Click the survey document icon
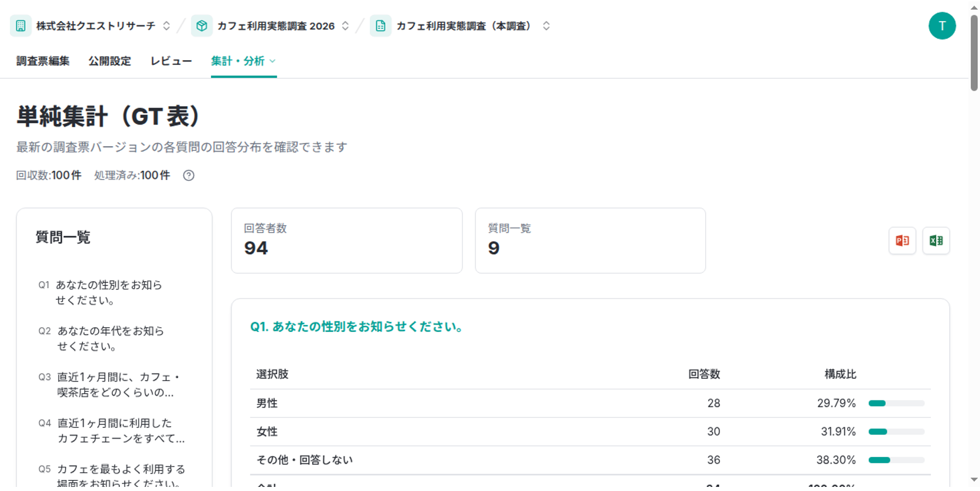 381,26
